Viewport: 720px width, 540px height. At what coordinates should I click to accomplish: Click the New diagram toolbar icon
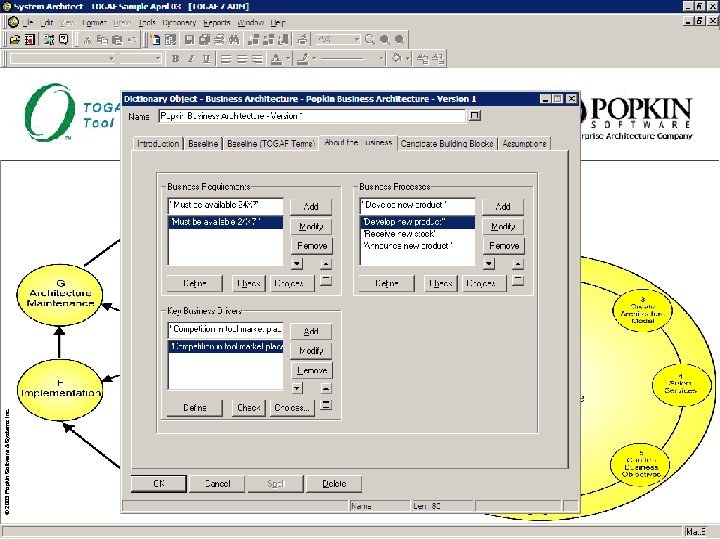156,39
